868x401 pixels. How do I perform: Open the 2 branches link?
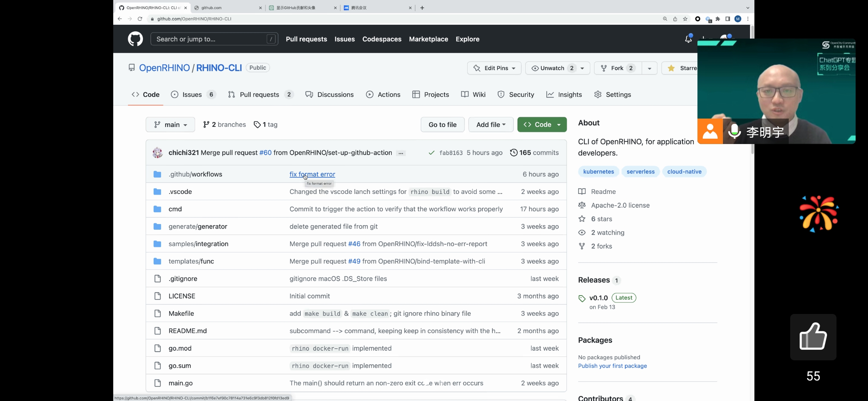coord(224,125)
